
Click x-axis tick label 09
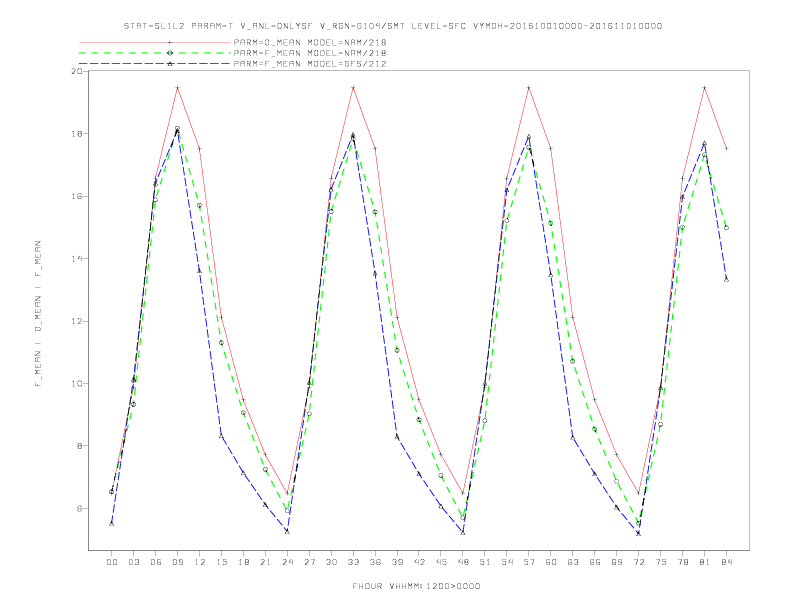(x=177, y=562)
